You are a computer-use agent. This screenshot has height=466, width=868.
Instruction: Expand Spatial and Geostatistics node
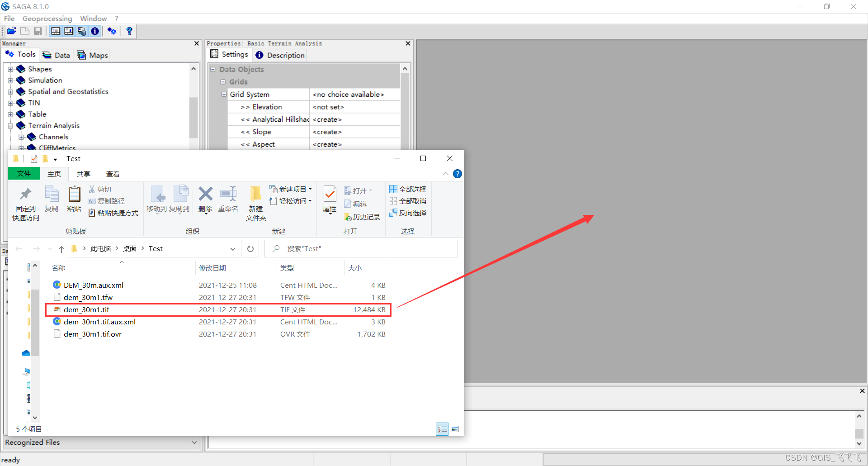[10, 92]
